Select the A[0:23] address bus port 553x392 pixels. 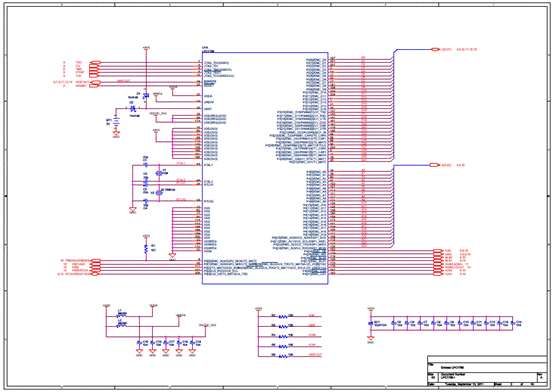[x=434, y=165]
